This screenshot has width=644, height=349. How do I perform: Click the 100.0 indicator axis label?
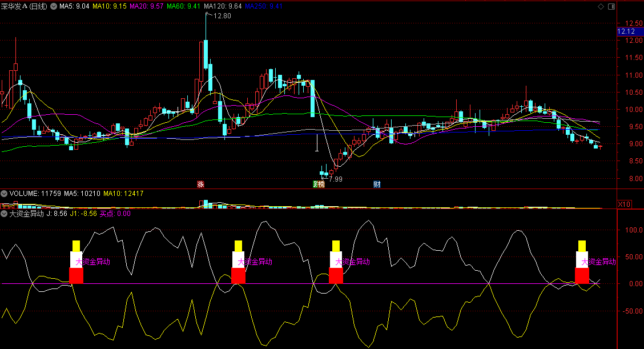(634, 230)
